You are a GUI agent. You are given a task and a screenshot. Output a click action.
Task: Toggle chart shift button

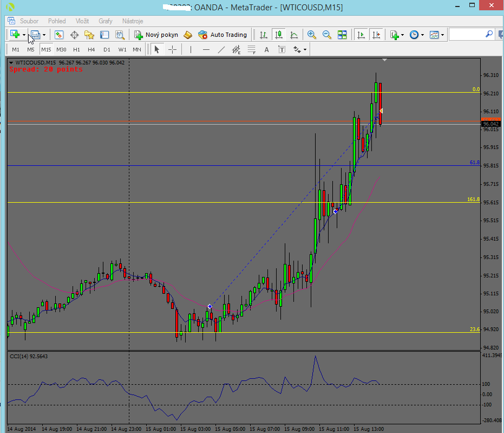[376, 35]
